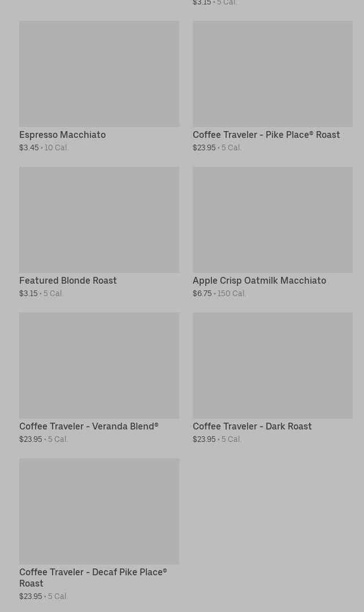
Task: Open the Coffee Traveler - Pike Place Roast title
Action: (x=266, y=134)
